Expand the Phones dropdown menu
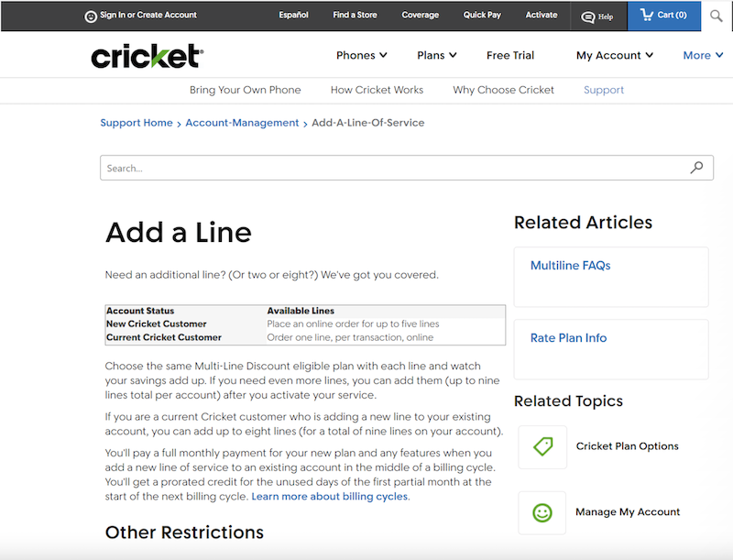 (x=361, y=56)
